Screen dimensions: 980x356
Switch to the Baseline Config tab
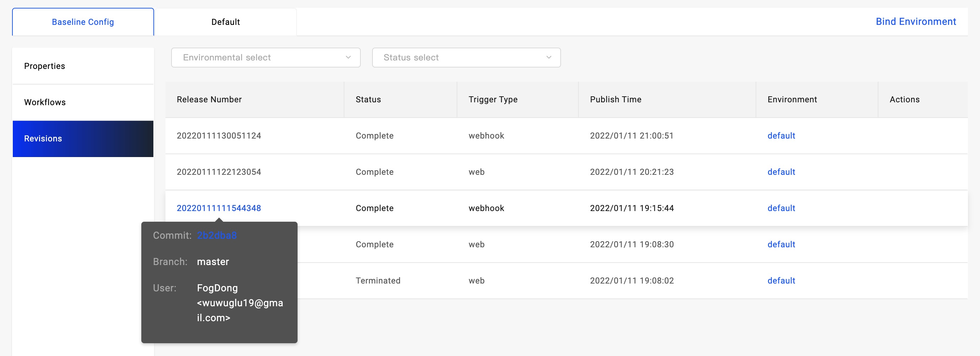point(83,22)
